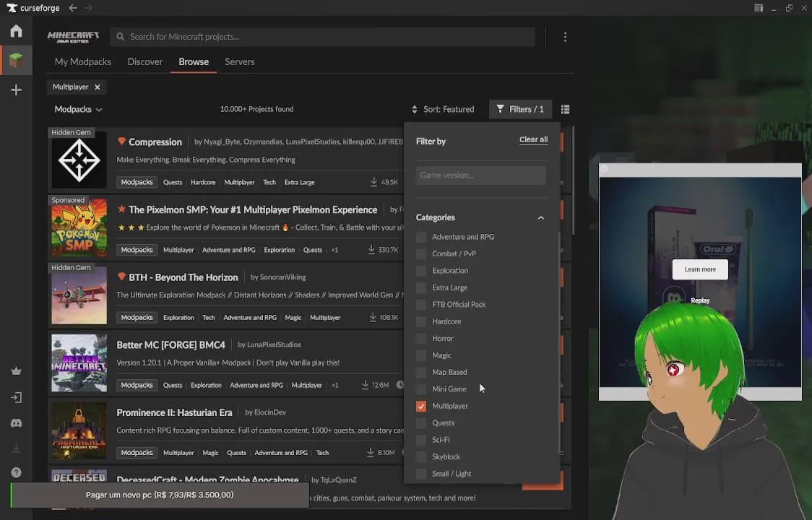The height and width of the screenshot is (520, 812).
Task: Open the CurseForge home icon
Action: pyautogui.click(x=16, y=31)
